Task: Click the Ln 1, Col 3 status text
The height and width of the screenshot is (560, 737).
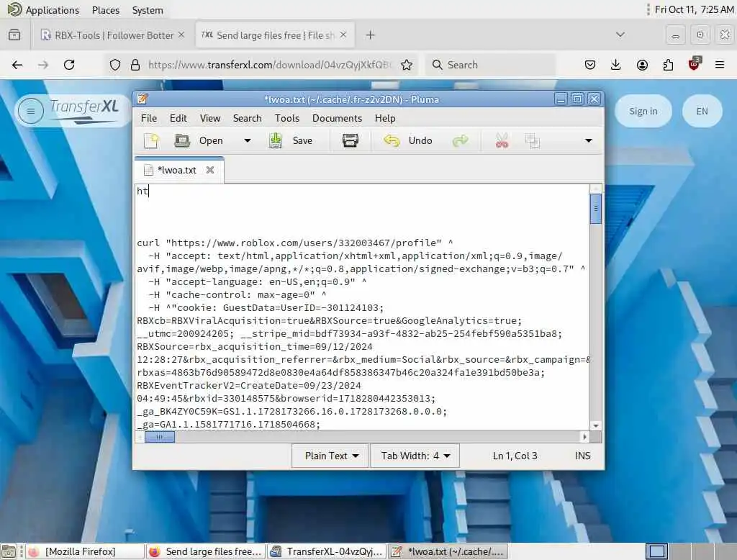Action: tap(515, 456)
